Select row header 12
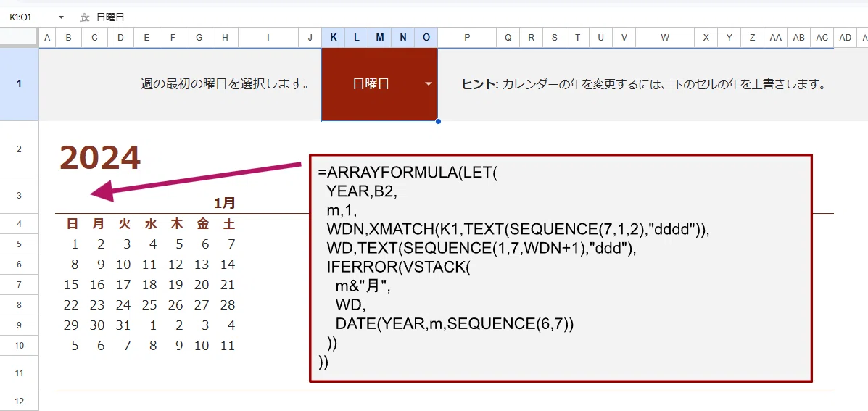The height and width of the screenshot is (411, 868). point(20,401)
